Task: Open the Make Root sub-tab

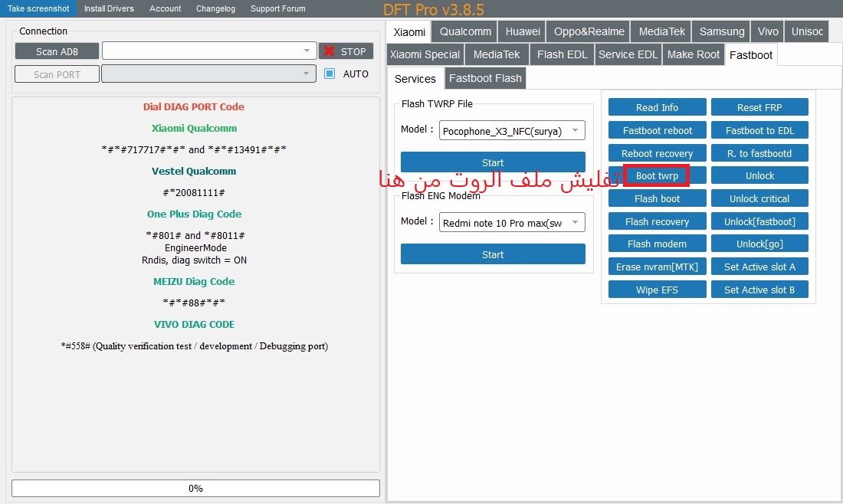Action: pos(693,54)
